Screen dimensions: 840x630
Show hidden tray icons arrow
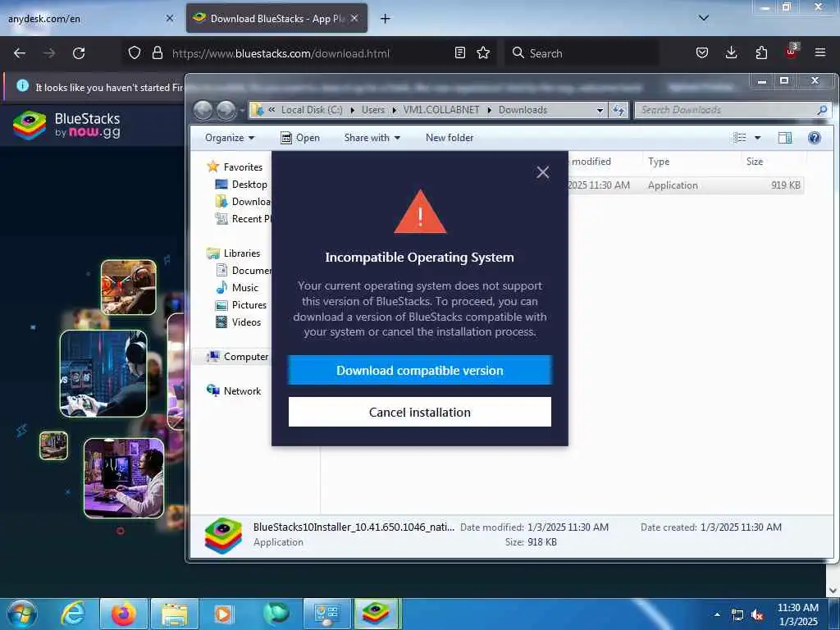[717, 614]
